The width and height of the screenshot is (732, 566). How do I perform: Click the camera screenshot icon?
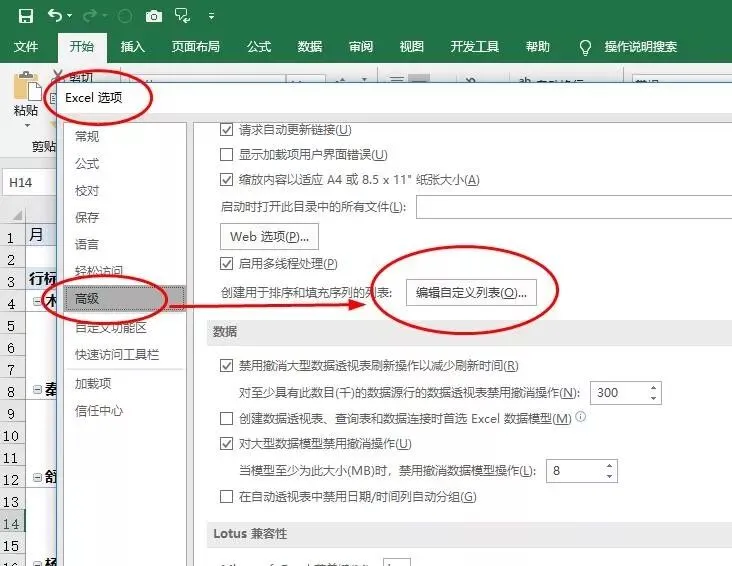pos(154,16)
